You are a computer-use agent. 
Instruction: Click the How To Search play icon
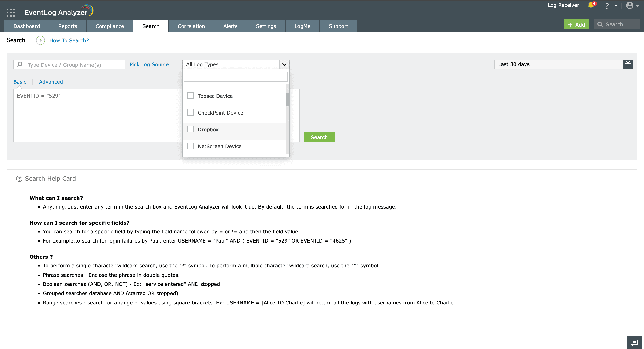click(x=40, y=40)
